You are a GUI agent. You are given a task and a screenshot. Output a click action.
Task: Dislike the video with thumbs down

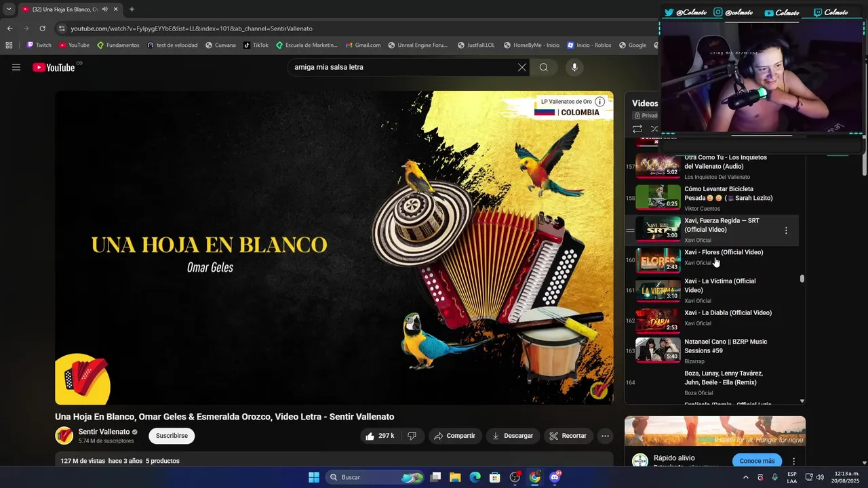[412, 436]
